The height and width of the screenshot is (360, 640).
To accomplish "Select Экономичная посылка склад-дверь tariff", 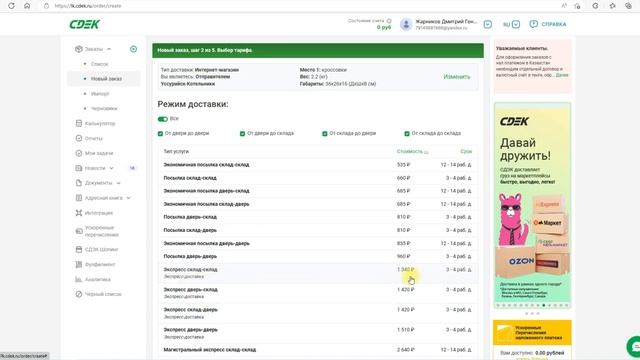I will pyautogui.click(x=317, y=204).
